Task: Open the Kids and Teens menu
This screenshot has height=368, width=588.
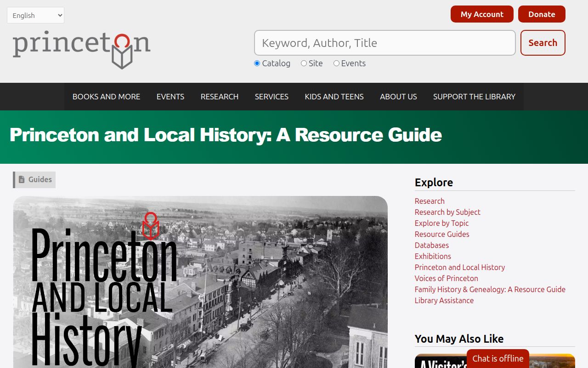Action: [x=334, y=97]
